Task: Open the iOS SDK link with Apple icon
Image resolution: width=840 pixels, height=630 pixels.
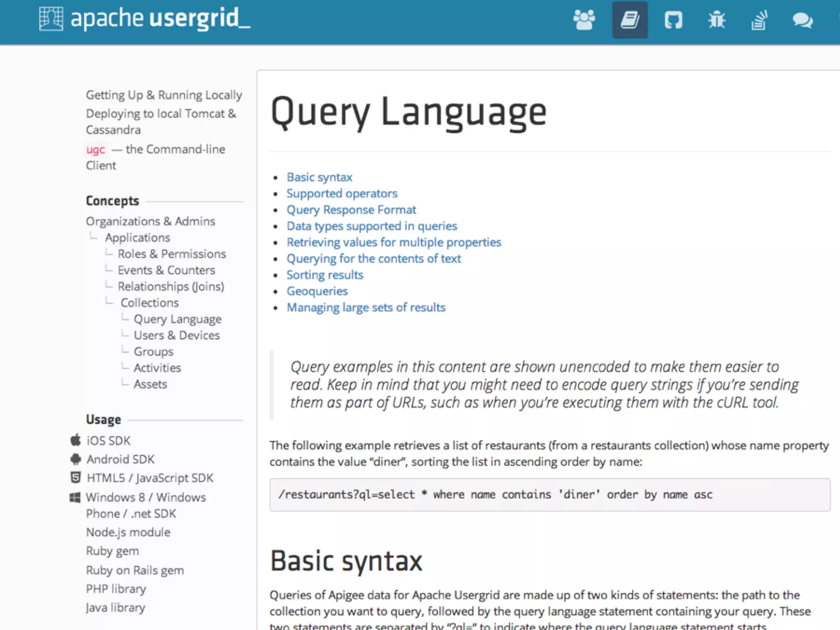Action: [x=108, y=441]
